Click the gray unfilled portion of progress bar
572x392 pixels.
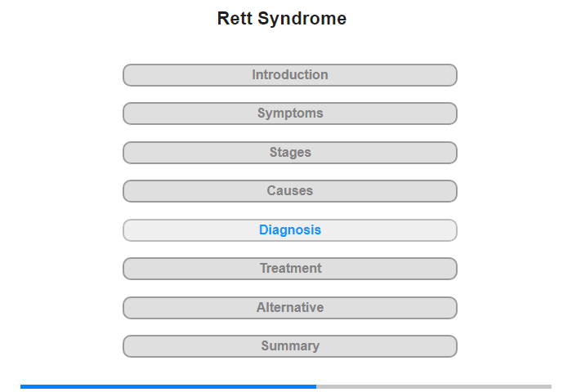click(434, 386)
